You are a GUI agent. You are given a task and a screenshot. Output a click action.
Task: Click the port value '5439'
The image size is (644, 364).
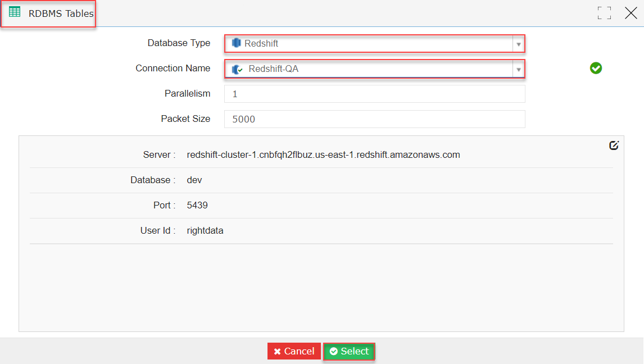tap(197, 205)
